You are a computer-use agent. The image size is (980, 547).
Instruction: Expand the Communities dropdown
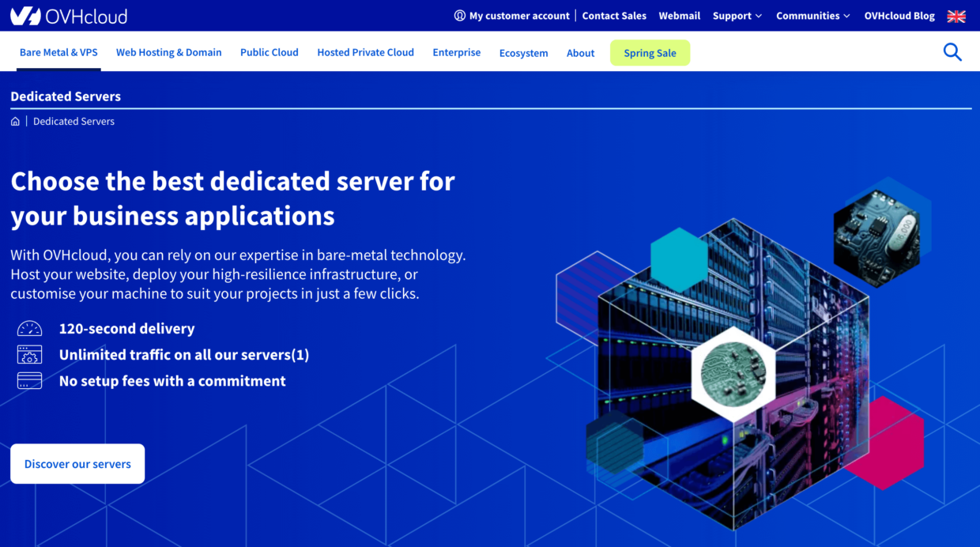812,16
